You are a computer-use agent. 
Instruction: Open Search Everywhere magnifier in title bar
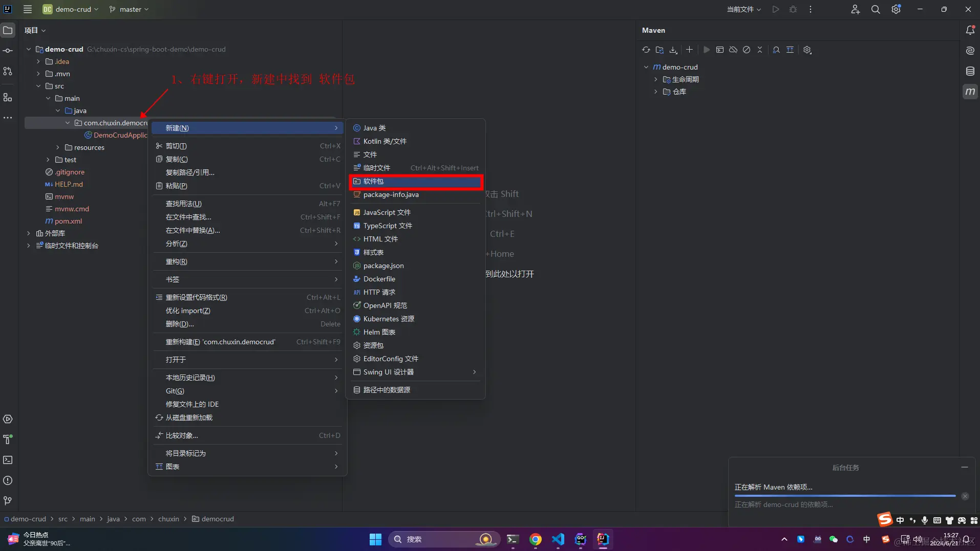pos(876,9)
